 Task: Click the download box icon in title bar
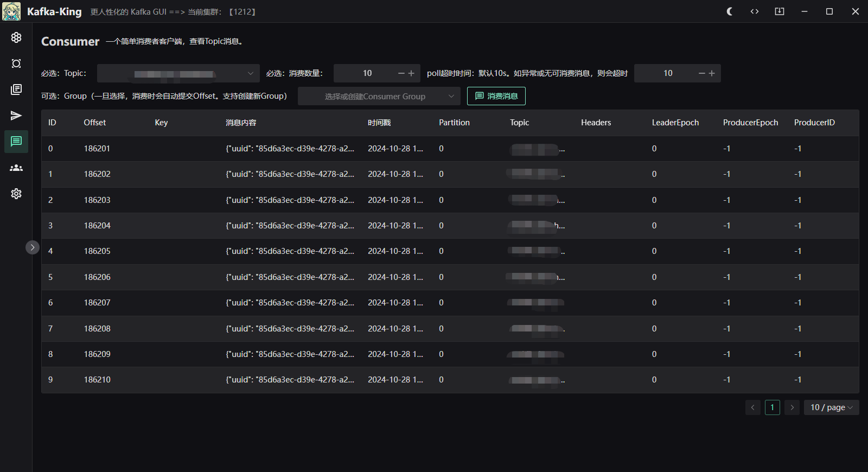point(780,11)
